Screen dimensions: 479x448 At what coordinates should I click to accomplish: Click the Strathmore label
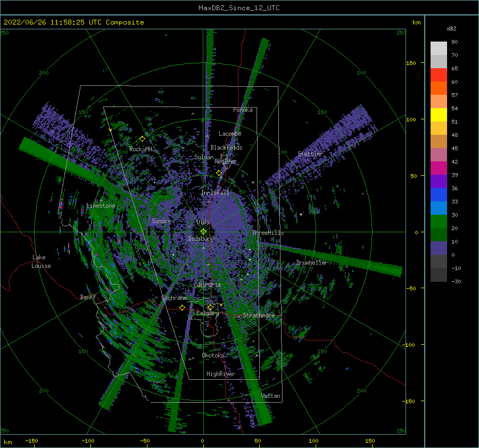click(x=259, y=315)
